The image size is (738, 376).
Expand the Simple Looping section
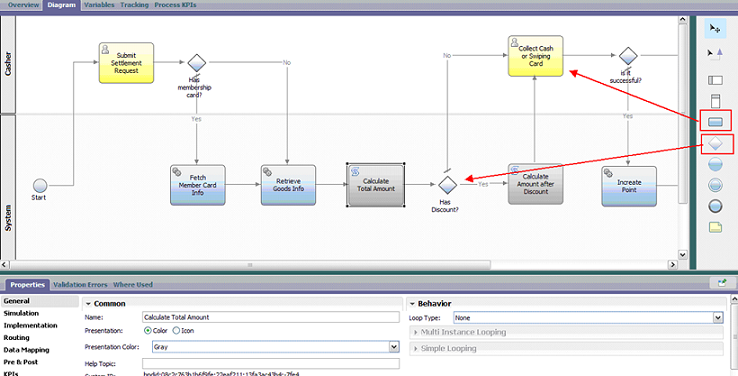566,349
